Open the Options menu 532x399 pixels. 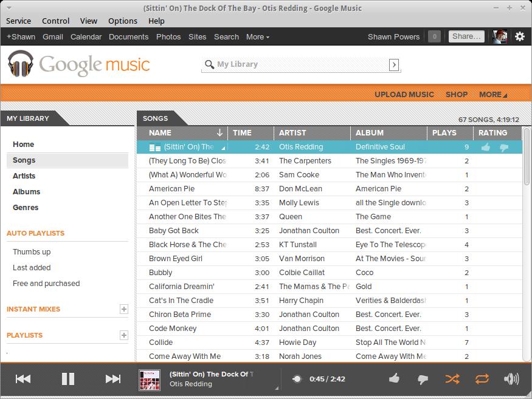click(123, 21)
